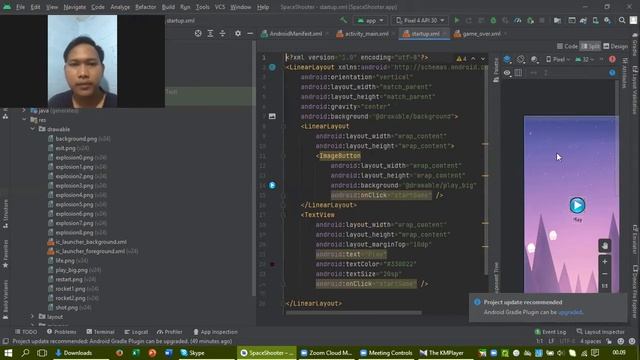Collapse the res folder
The height and width of the screenshot is (360, 640).
point(24,120)
